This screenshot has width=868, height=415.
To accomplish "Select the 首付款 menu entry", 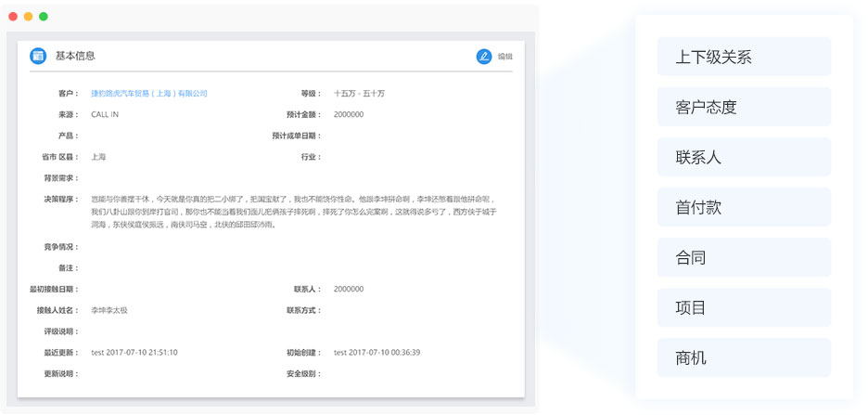I will pos(743,207).
